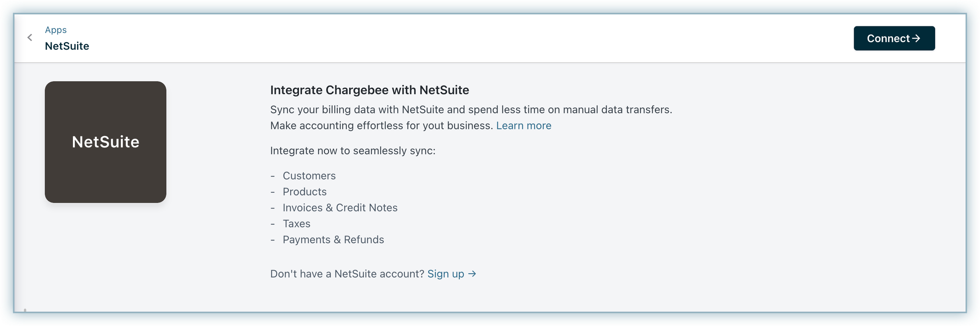
Task: Click the Sync your billing data sentence
Action: (471, 110)
